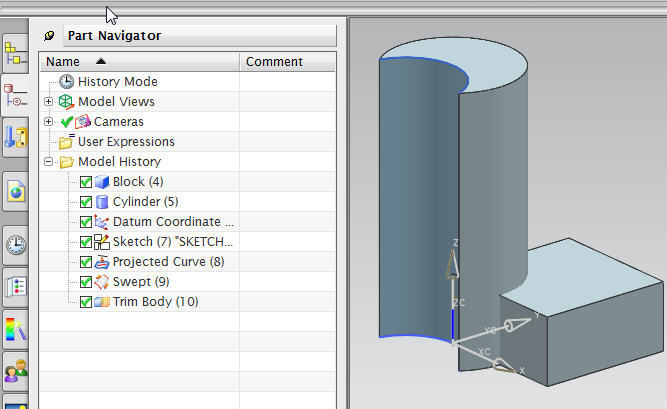
Task: Click the Cameras icon
Action: pyautogui.click(x=83, y=122)
